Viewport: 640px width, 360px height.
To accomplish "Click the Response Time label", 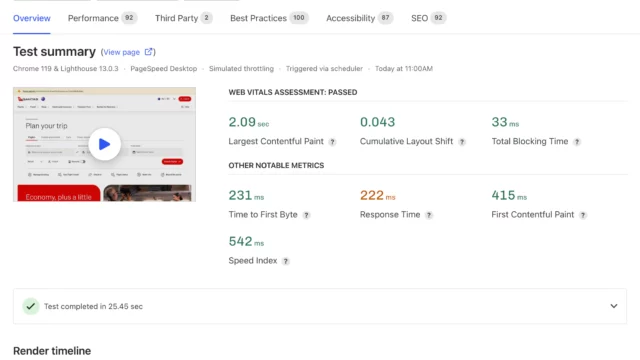I will (x=390, y=214).
